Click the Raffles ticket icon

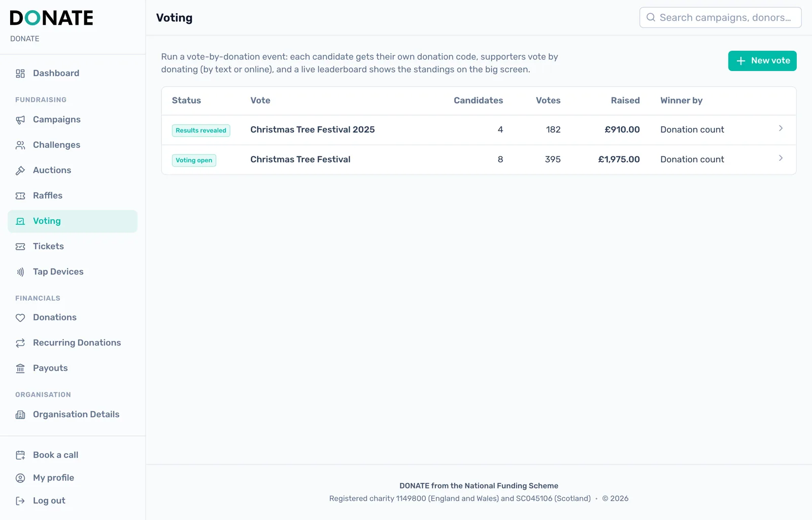(x=20, y=196)
